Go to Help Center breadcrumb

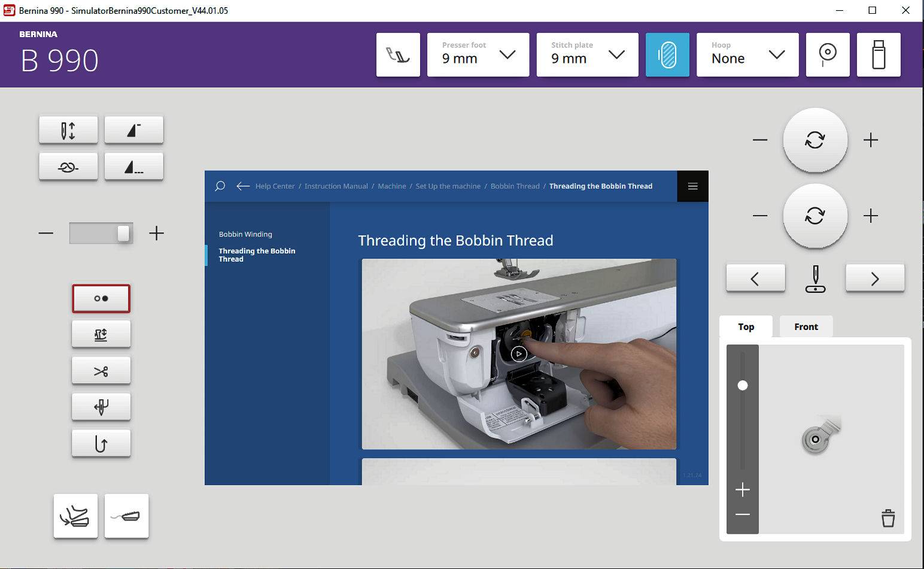point(275,186)
